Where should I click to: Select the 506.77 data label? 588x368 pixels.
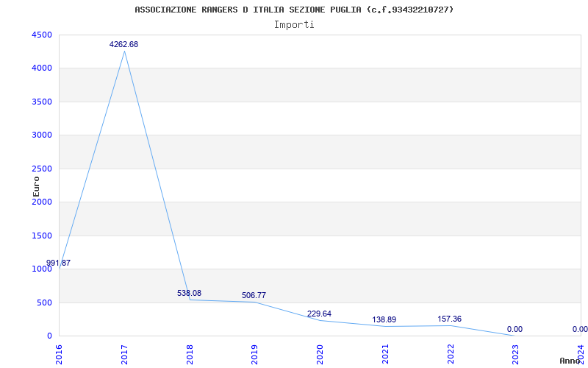click(x=254, y=295)
